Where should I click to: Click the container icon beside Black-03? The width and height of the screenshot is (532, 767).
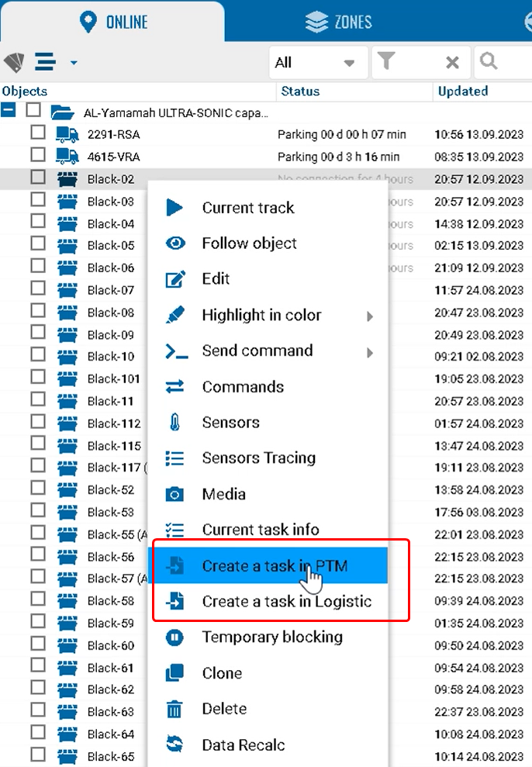67,202
